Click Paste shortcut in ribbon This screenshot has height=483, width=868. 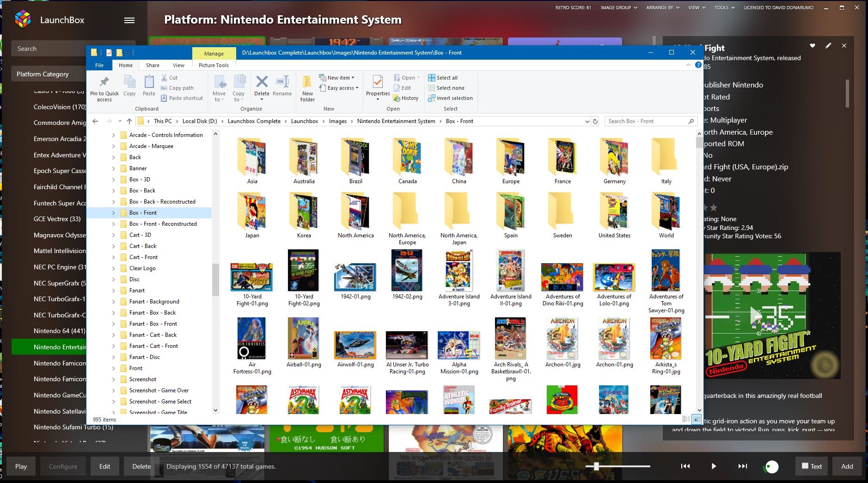click(x=182, y=98)
